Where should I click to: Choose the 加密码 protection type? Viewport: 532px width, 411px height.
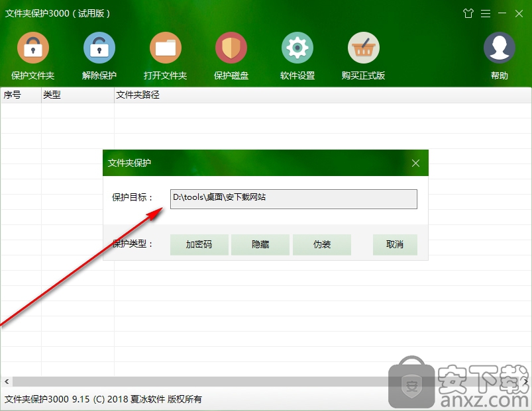coord(199,245)
